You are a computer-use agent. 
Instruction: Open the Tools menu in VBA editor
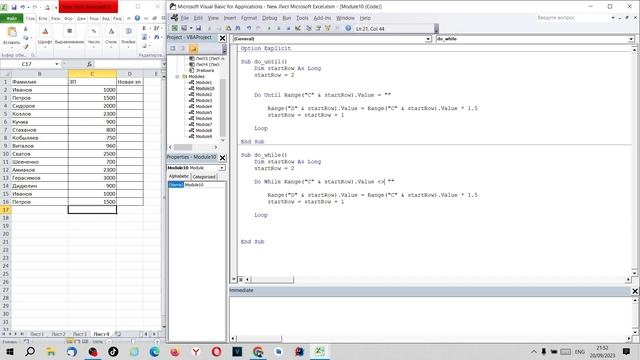[x=302, y=18]
